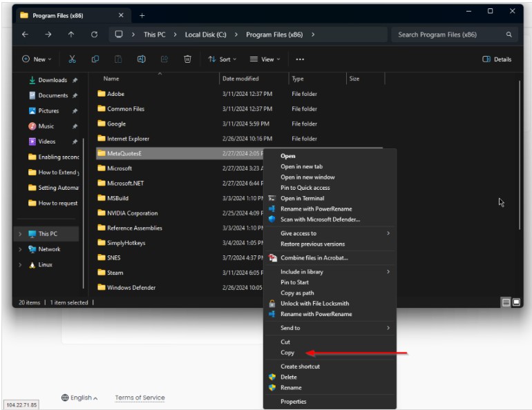Open the Terms of Service link
This screenshot has height=410, width=532.
[140, 398]
